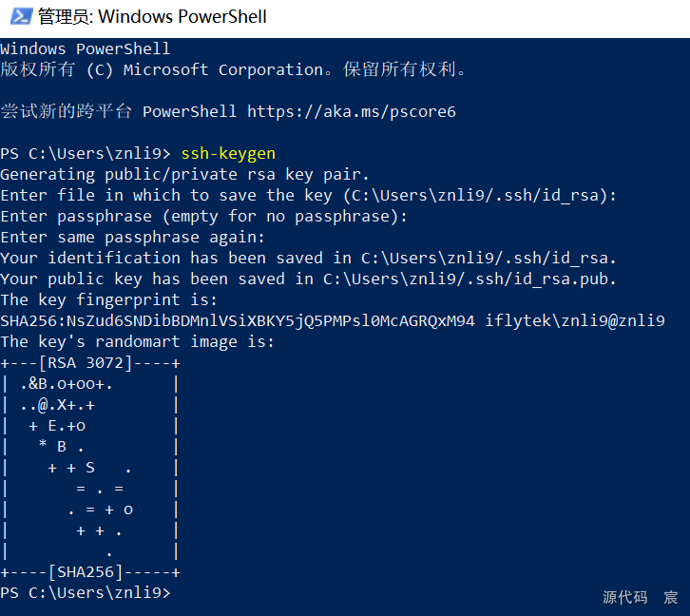Click the 管理员: Windows PowerShell window title

[152, 16]
